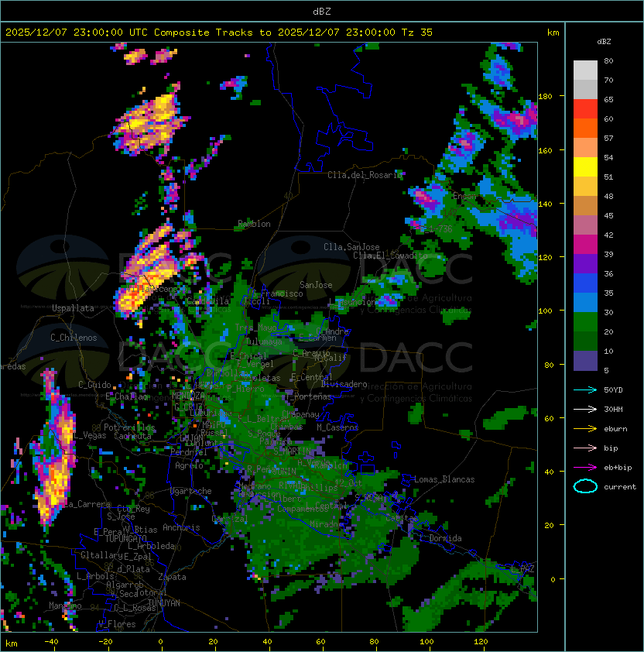This screenshot has width=644, height=652.
Task: Click the 'C_Guido' place label
Action: click(94, 385)
